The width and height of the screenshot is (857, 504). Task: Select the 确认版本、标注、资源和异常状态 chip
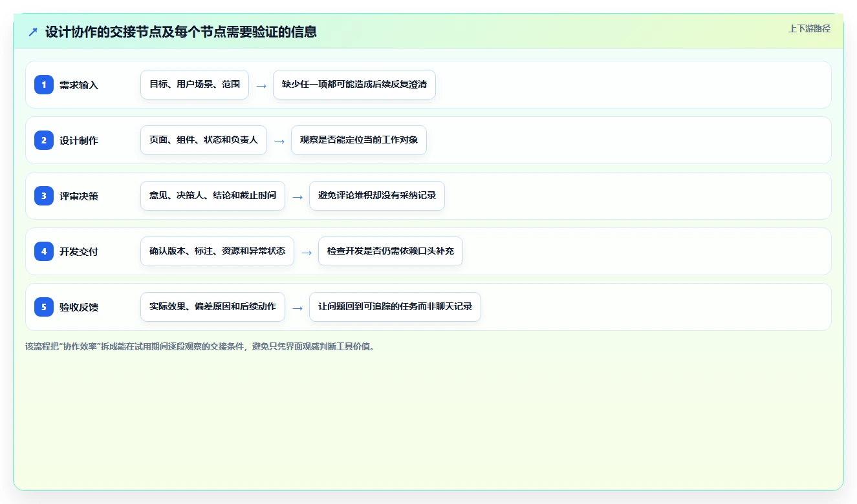pyautogui.click(x=217, y=251)
